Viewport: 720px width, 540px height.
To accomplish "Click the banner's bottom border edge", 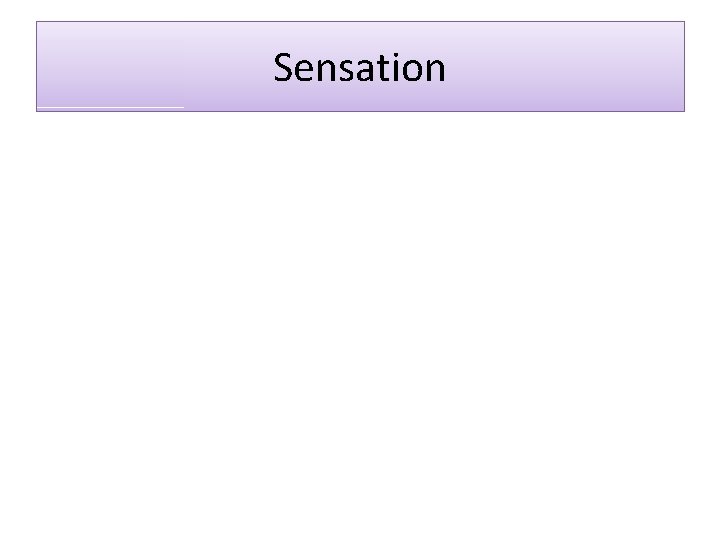I will [360, 111].
